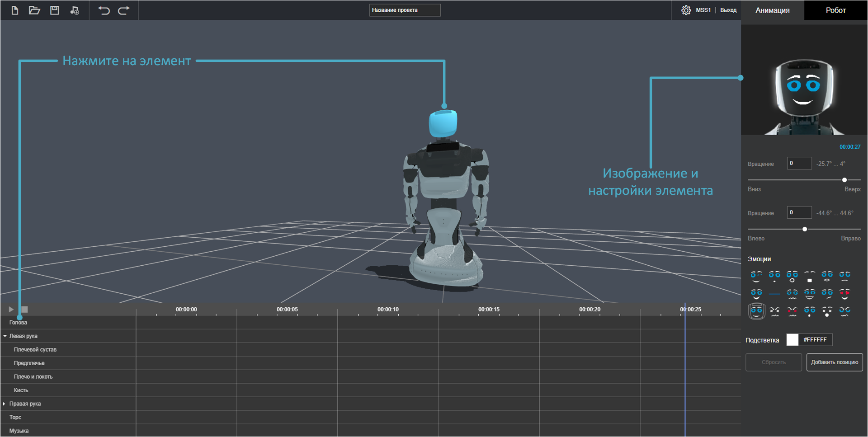Pick the red crossed-eyes emotion
Image resolution: width=868 pixels, height=437 pixels.
click(x=792, y=311)
